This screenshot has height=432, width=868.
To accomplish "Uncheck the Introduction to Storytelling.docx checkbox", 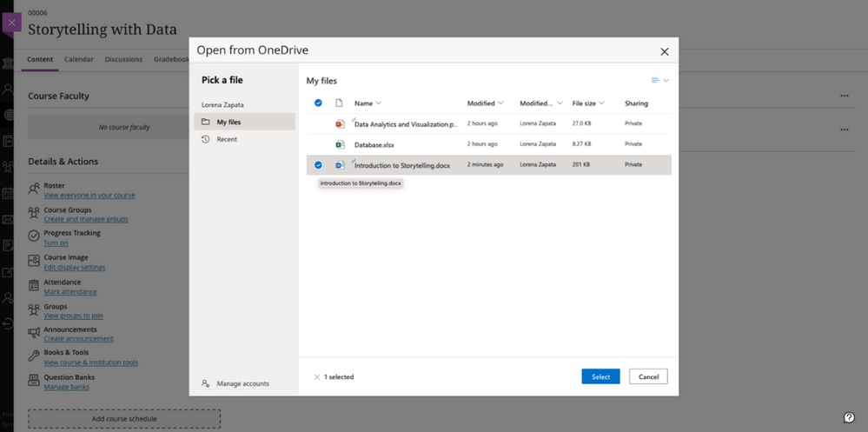I will tap(318, 165).
